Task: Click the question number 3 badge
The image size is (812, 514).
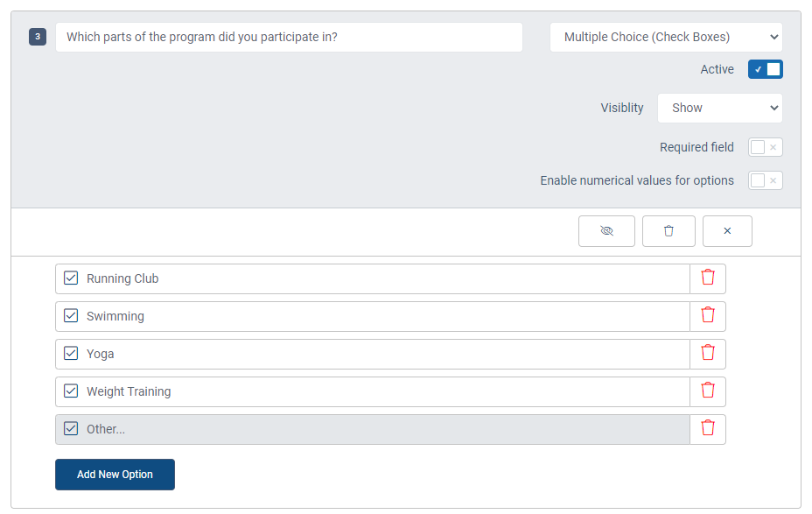Action: (x=38, y=37)
